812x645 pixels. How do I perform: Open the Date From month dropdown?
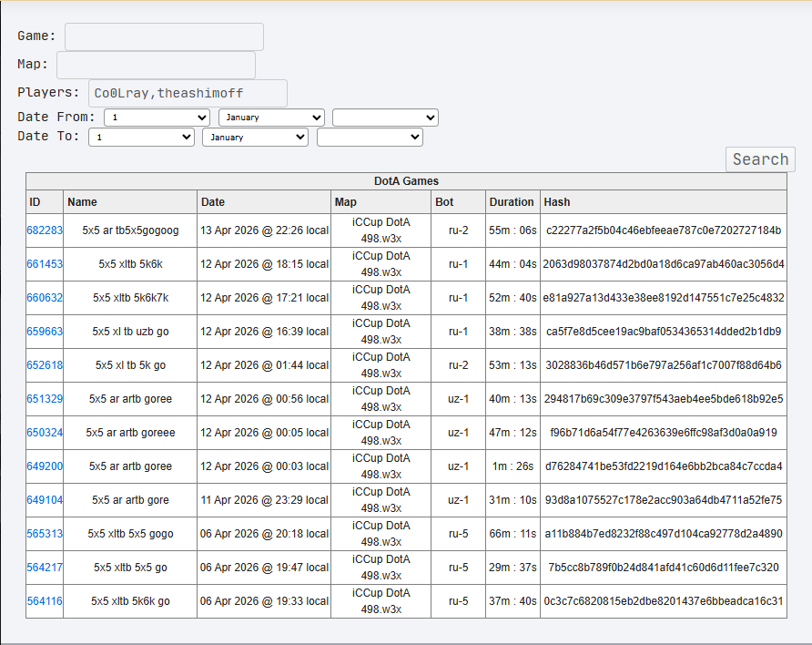coord(271,118)
